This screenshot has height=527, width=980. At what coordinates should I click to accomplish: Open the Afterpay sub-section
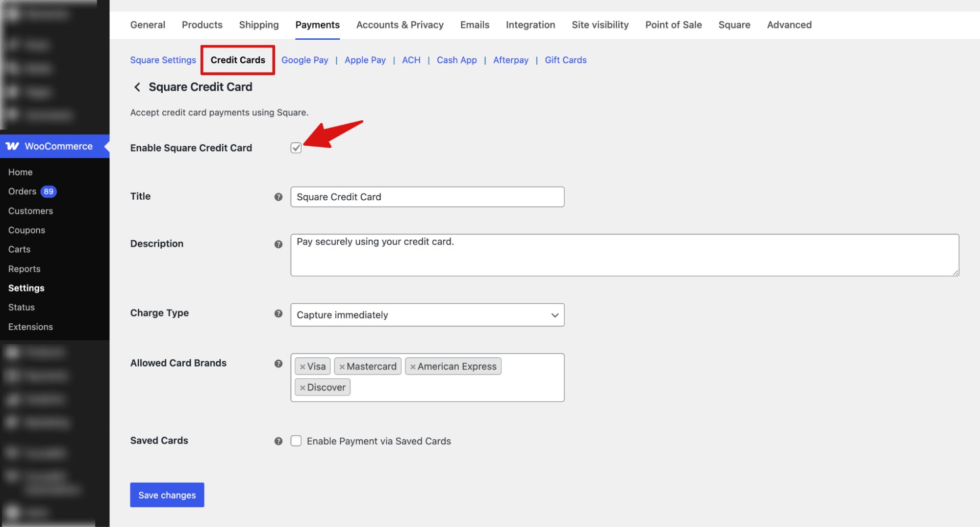click(x=511, y=60)
